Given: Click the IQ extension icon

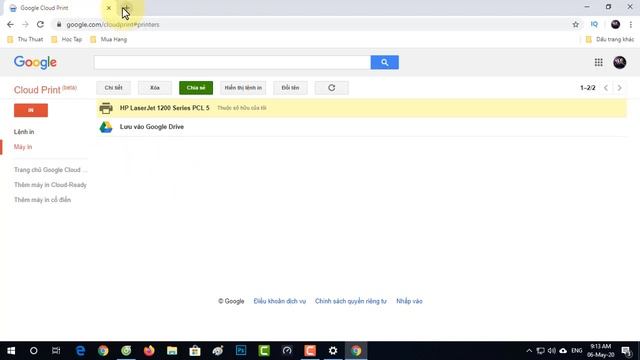Looking at the screenshot, I should point(594,24).
